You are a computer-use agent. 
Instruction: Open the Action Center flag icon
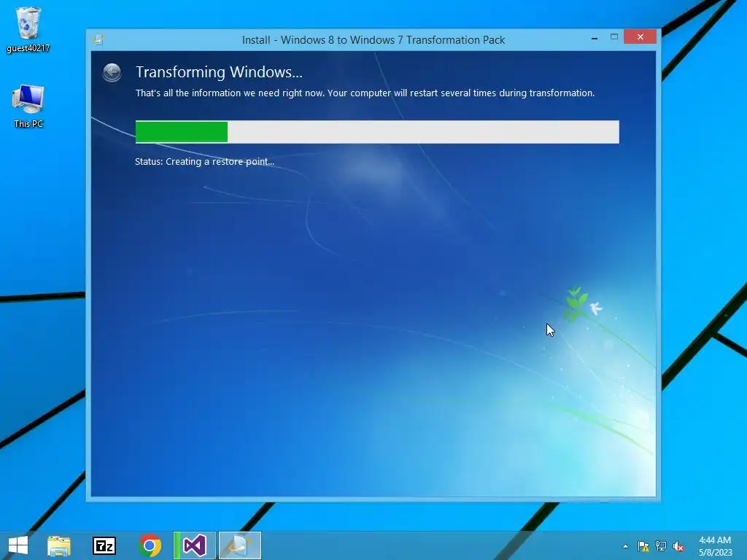click(643, 546)
